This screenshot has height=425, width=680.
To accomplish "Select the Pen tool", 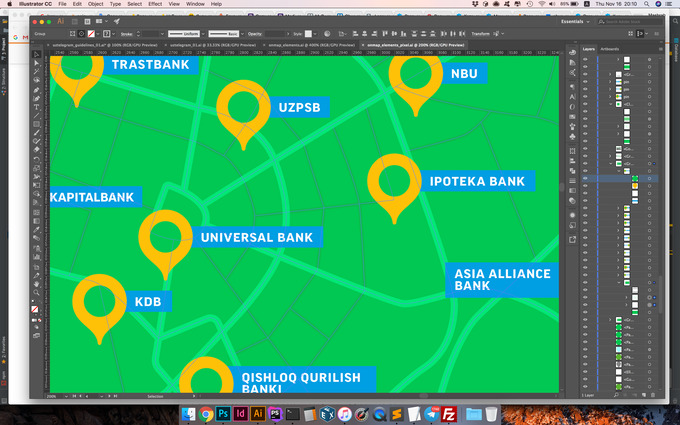I will coord(37,90).
